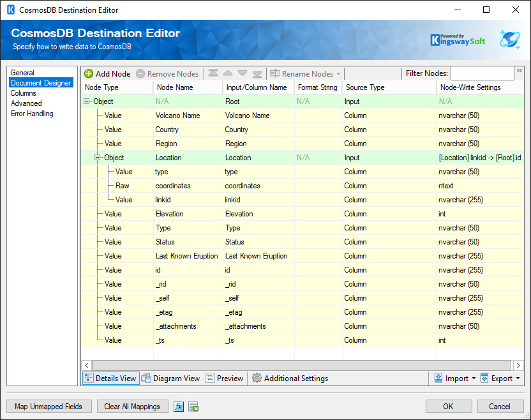
Task: Collapse the Root Object node
Action: 87,101
